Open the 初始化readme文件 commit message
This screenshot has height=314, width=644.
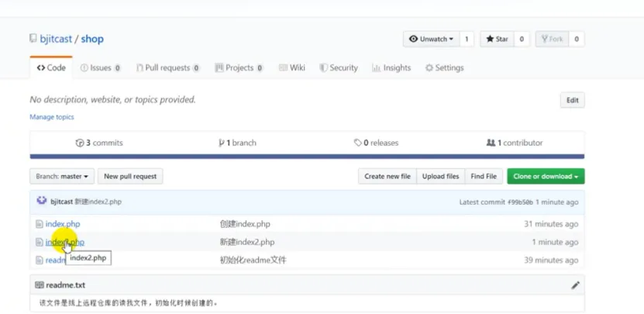pyautogui.click(x=253, y=261)
